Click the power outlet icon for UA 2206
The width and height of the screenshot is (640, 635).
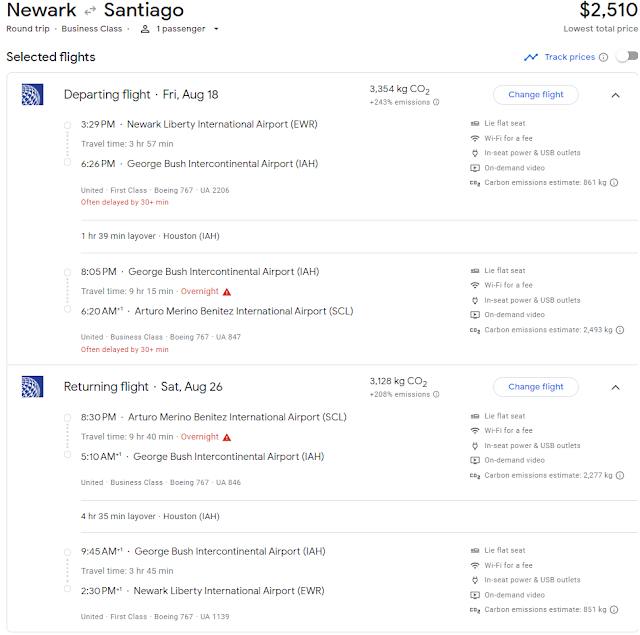click(475, 153)
